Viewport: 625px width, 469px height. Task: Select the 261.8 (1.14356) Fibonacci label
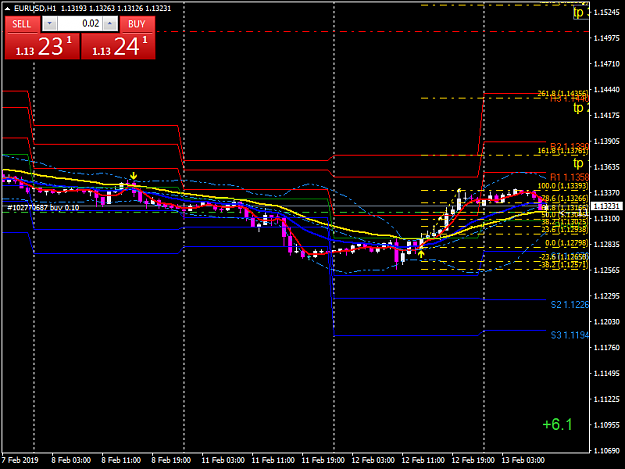563,93
